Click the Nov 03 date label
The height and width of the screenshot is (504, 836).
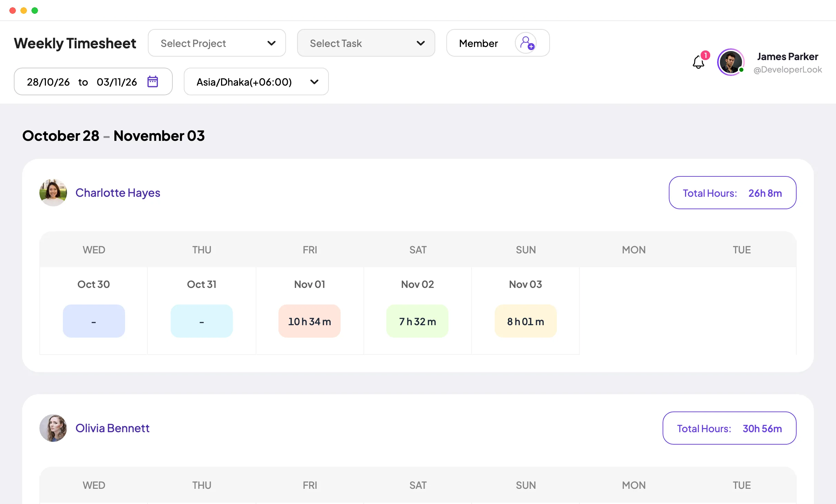[526, 284]
